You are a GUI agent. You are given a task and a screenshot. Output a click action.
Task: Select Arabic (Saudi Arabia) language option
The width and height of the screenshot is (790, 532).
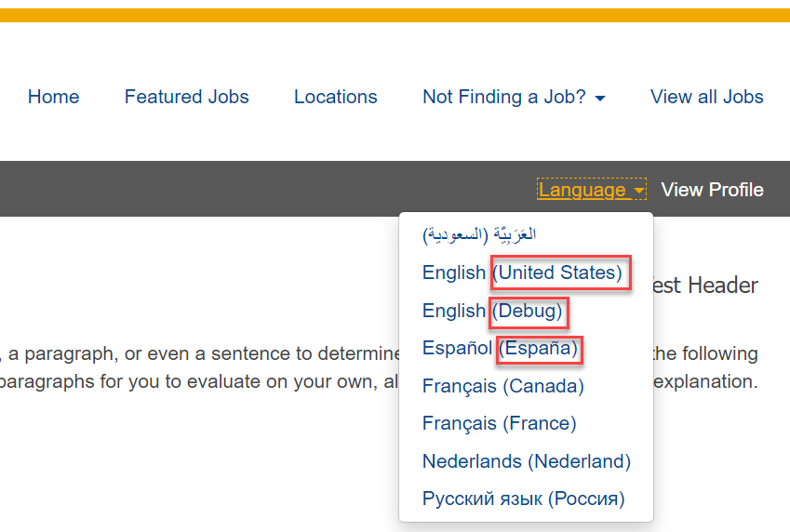479,234
